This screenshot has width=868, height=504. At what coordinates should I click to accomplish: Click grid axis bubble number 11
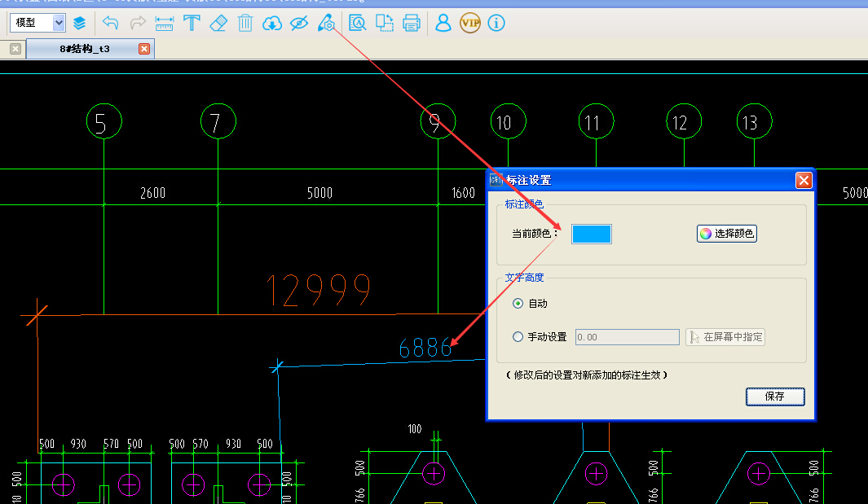coord(597,121)
